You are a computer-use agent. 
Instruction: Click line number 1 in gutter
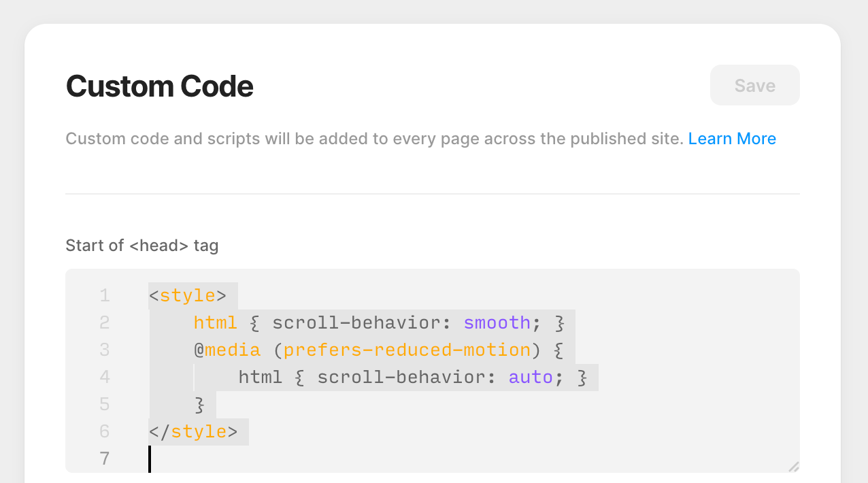pos(104,295)
